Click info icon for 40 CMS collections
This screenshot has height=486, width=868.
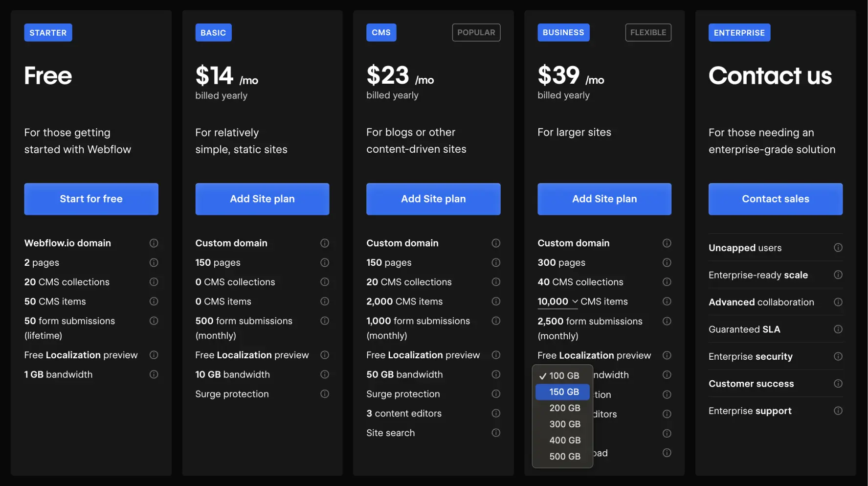(x=667, y=282)
